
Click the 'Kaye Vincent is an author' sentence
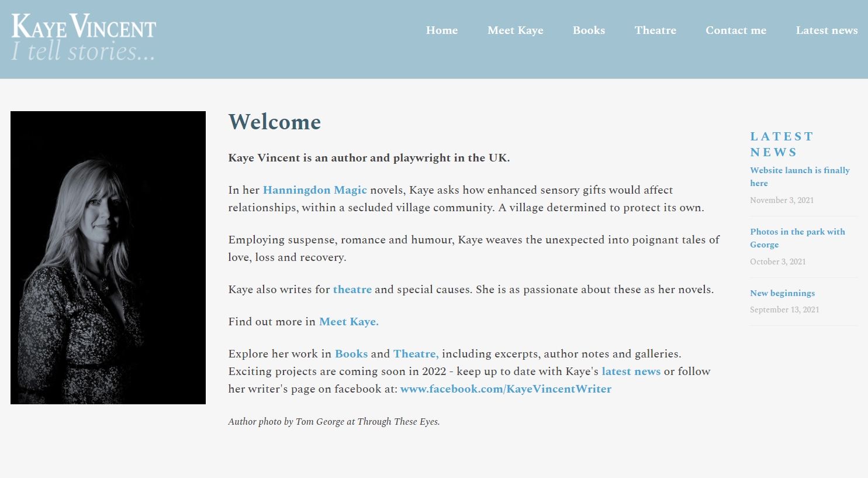(369, 157)
